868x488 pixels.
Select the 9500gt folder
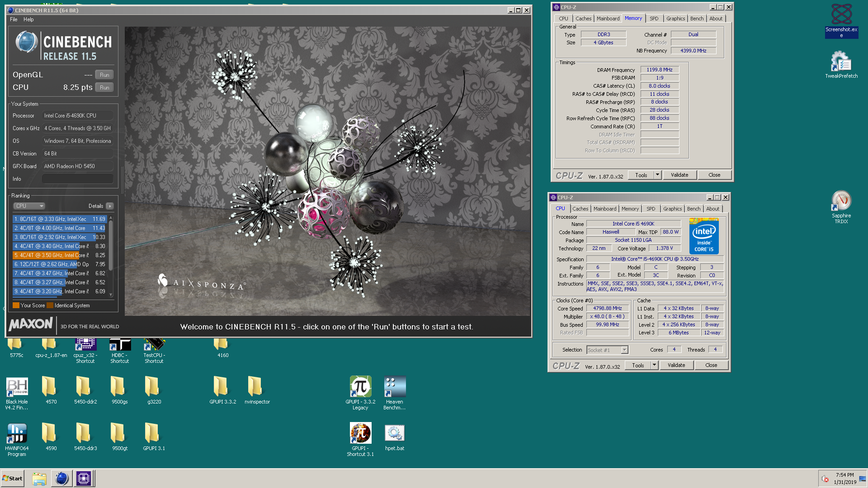[120, 436]
